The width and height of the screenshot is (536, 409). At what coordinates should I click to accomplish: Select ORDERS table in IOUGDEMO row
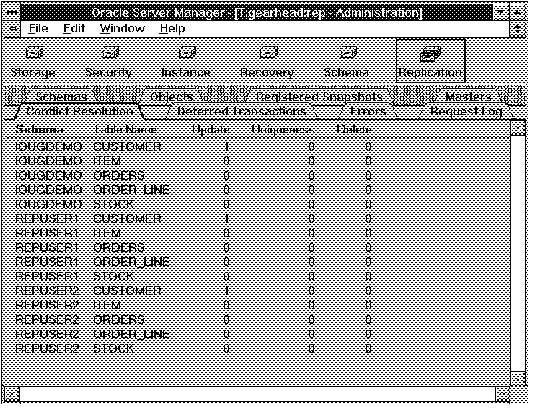click(x=119, y=175)
